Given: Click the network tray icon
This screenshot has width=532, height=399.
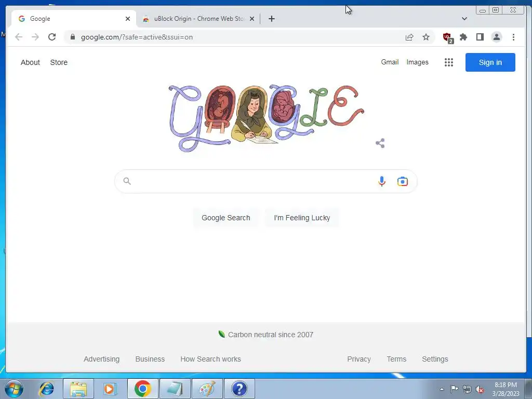Looking at the screenshot, I should click(x=467, y=389).
